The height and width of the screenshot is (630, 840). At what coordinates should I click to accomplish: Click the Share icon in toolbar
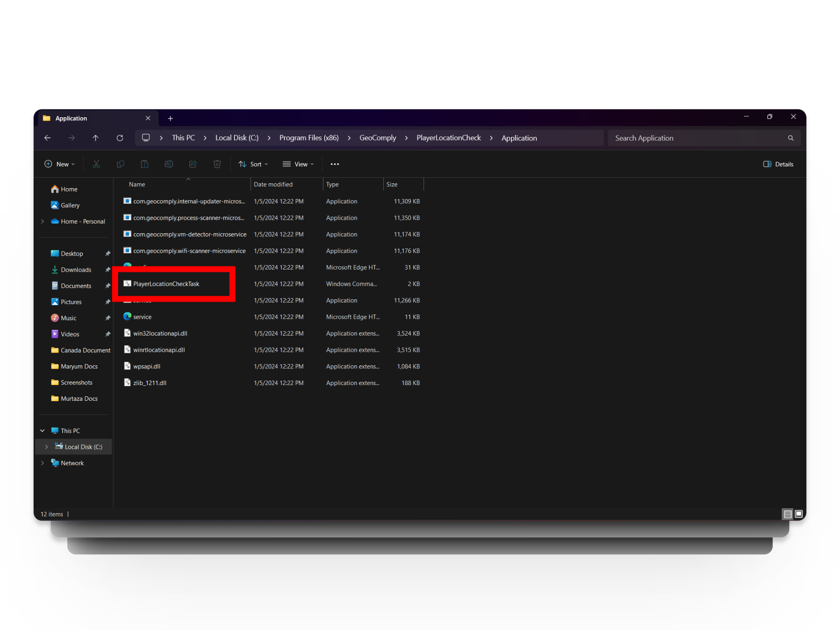tap(192, 164)
